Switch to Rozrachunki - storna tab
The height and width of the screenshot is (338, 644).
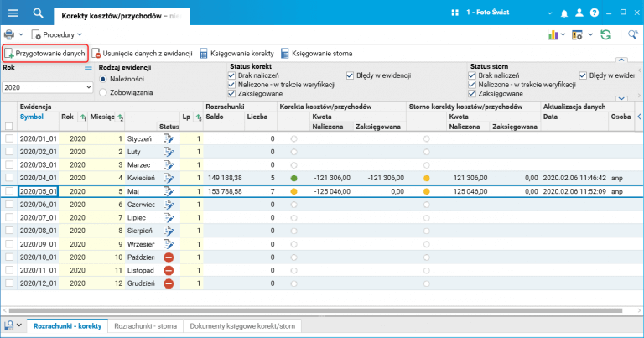pyautogui.click(x=144, y=325)
